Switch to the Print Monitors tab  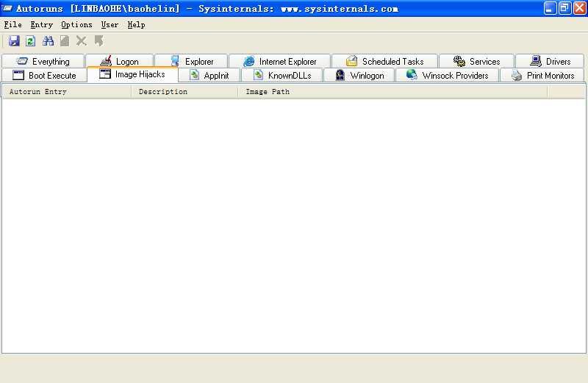542,76
